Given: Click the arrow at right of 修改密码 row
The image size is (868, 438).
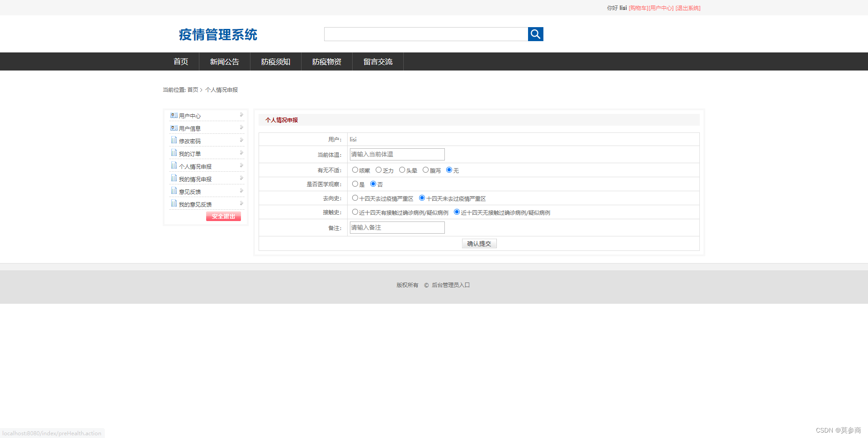Looking at the screenshot, I should pyautogui.click(x=241, y=140).
